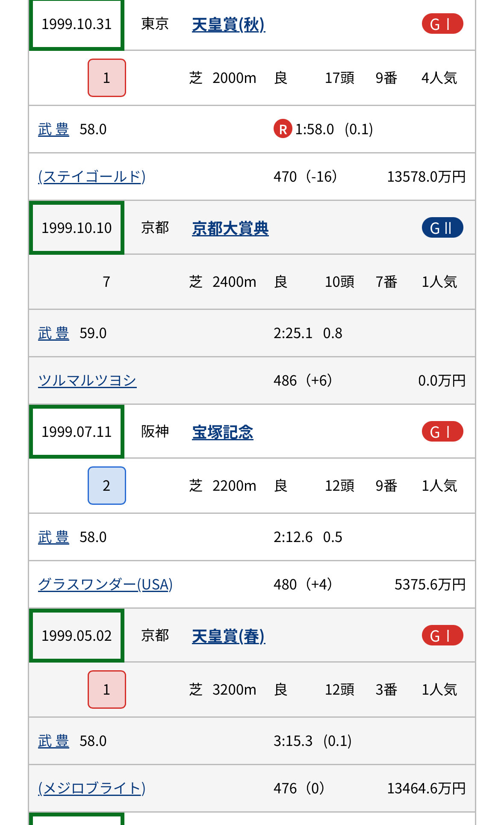The height and width of the screenshot is (825, 504).
Task: Open the ステイゴールド horse page
Action: pos(91,177)
